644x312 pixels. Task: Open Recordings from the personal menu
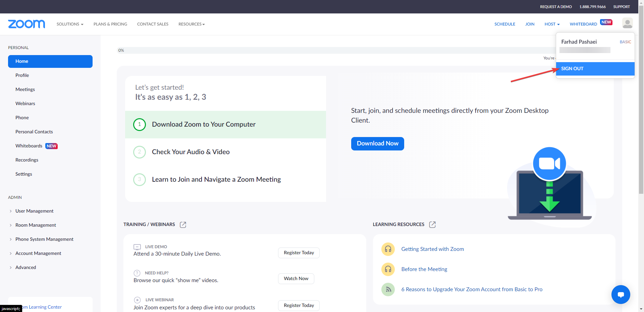[27, 160]
